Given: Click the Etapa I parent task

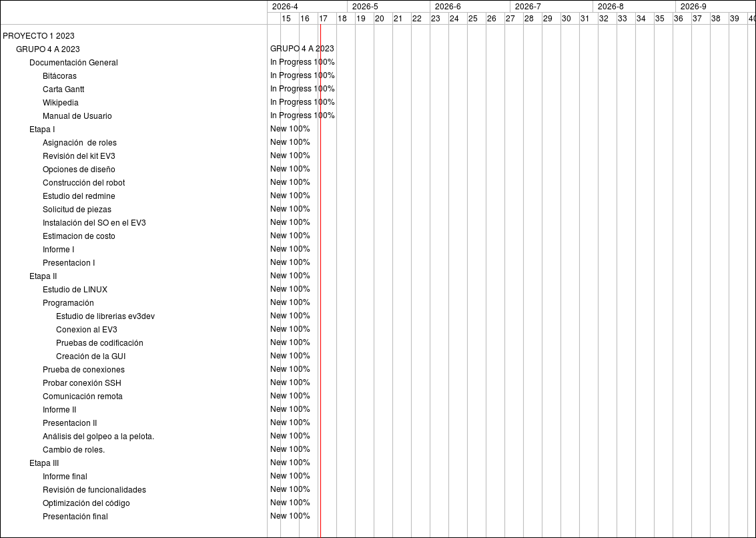Looking at the screenshot, I should click(42, 129).
